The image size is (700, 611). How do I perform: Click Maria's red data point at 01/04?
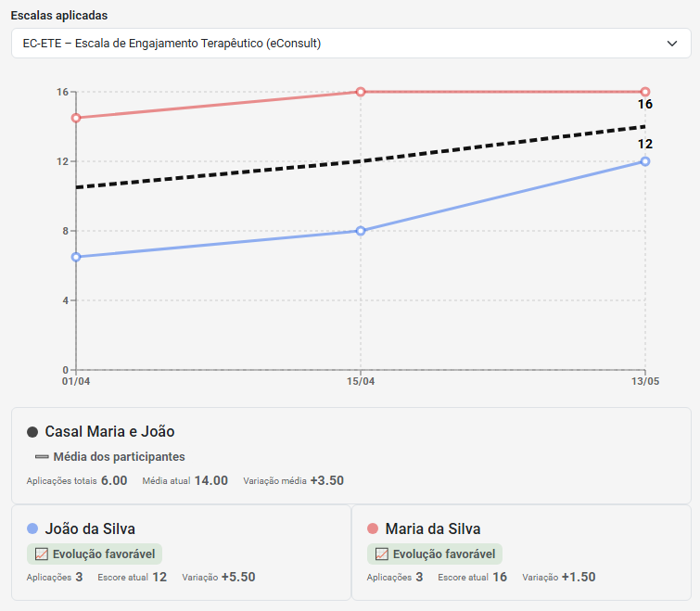click(76, 118)
